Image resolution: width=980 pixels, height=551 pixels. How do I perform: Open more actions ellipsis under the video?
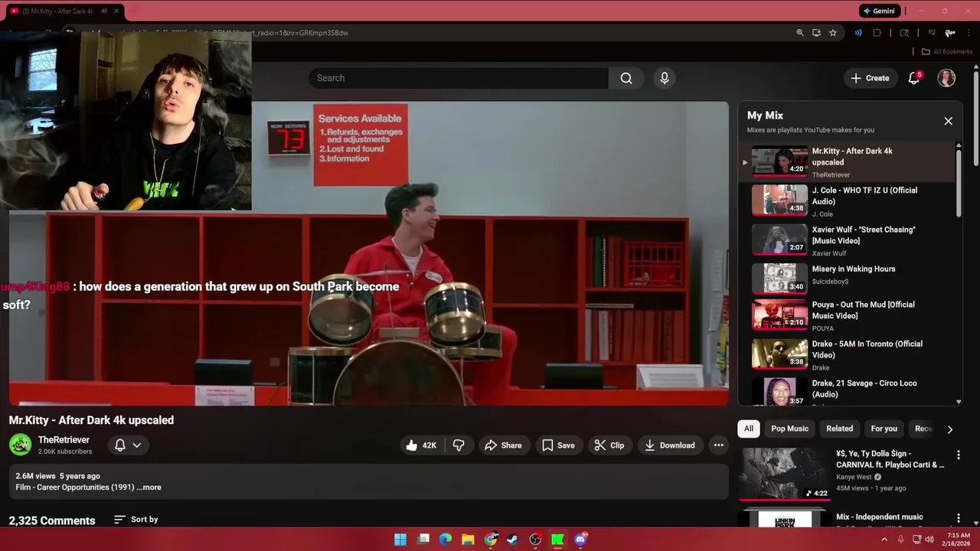(718, 445)
